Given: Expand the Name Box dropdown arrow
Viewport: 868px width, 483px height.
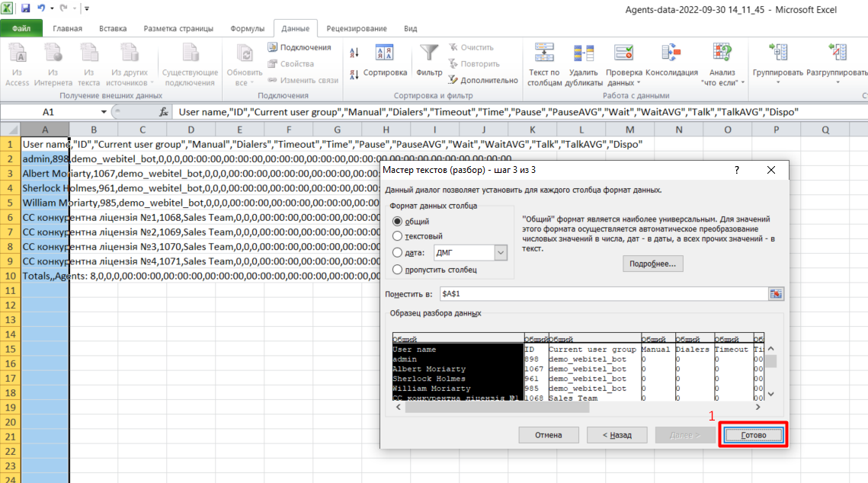Looking at the screenshot, I should [104, 112].
